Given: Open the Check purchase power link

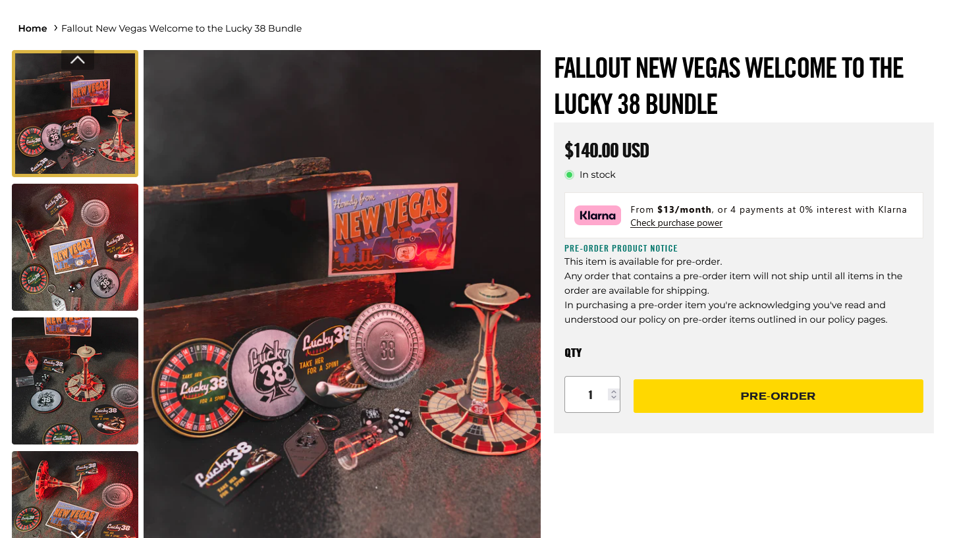Looking at the screenshot, I should [x=676, y=223].
